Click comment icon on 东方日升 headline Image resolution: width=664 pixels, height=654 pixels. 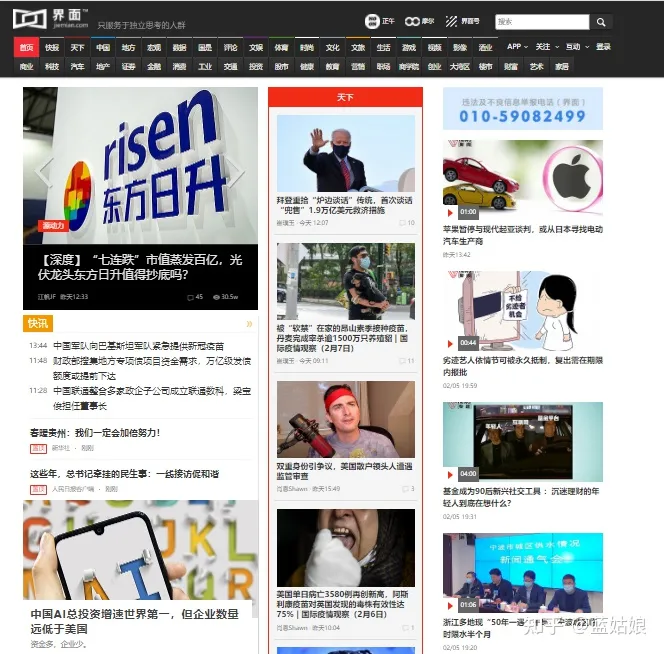pyautogui.click(x=190, y=297)
